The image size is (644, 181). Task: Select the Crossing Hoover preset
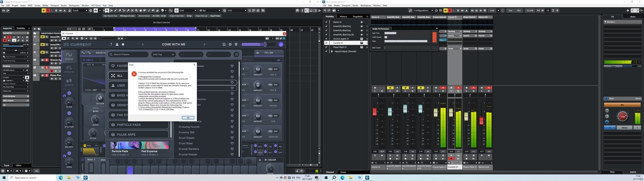[189, 127]
